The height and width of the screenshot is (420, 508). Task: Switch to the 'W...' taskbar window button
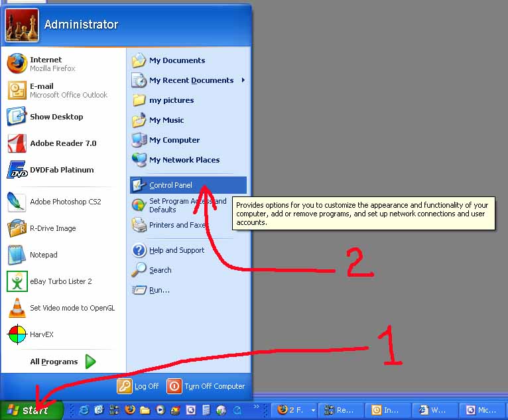(x=435, y=410)
